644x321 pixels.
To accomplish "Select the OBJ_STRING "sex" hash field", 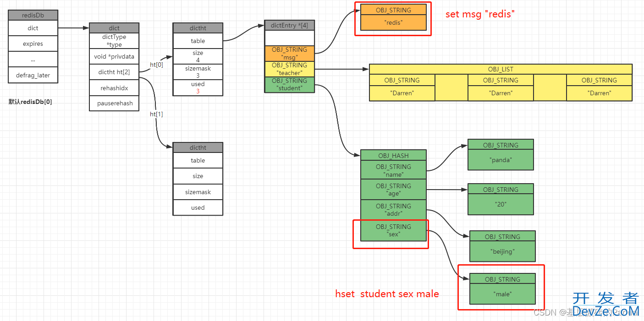I will [x=393, y=230].
